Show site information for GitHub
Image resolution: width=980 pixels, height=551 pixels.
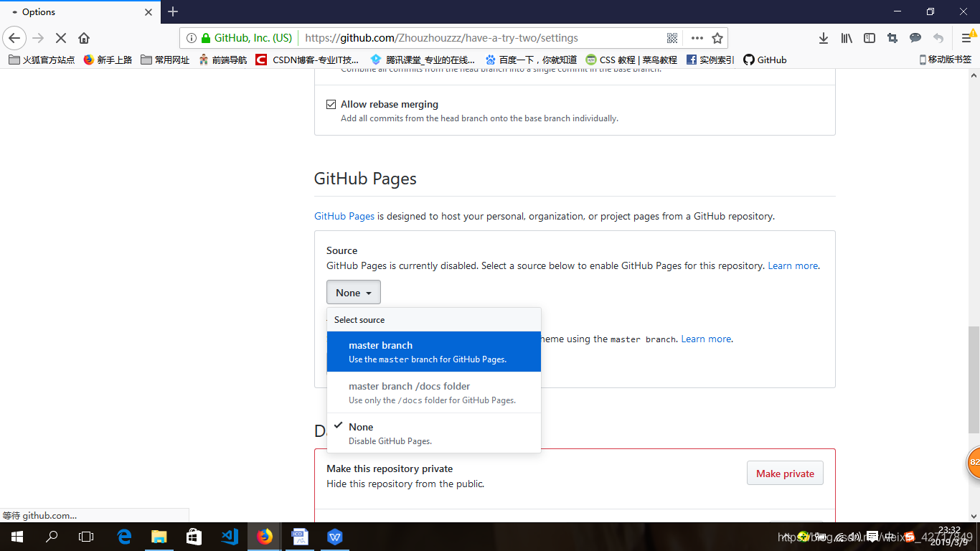click(191, 38)
